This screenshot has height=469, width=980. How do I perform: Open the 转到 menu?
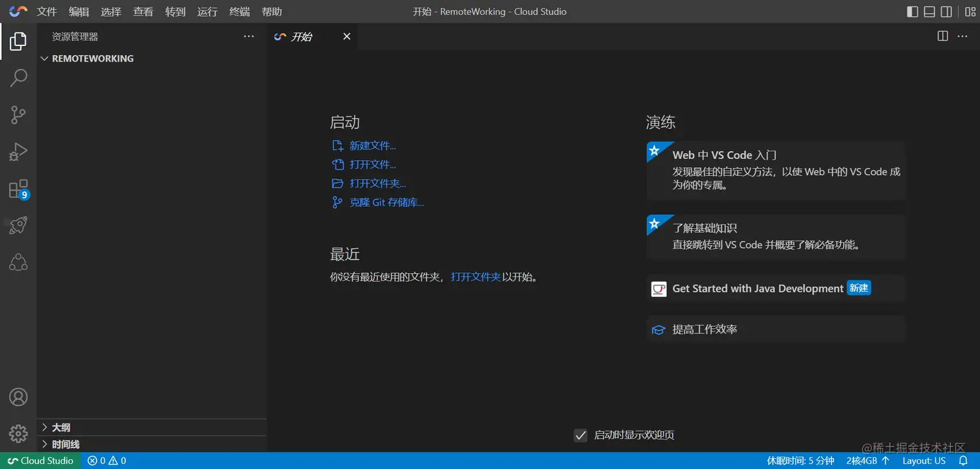pyautogui.click(x=176, y=12)
